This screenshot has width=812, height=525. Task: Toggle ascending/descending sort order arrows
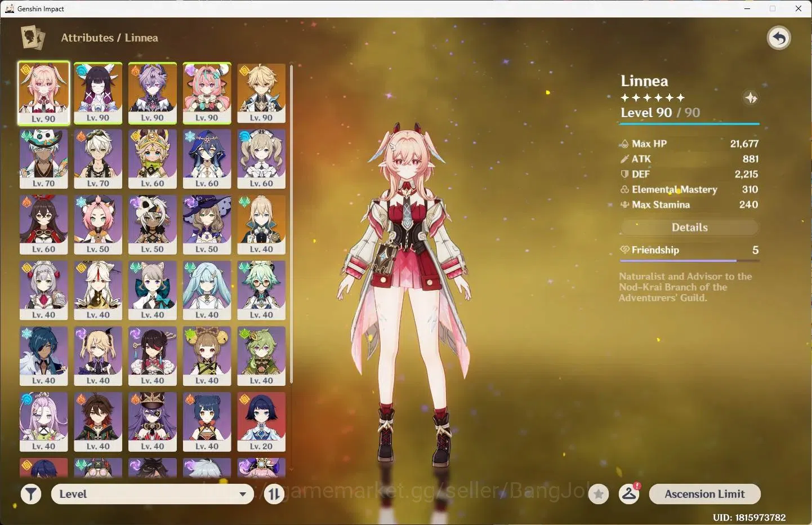[x=274, y=494]
